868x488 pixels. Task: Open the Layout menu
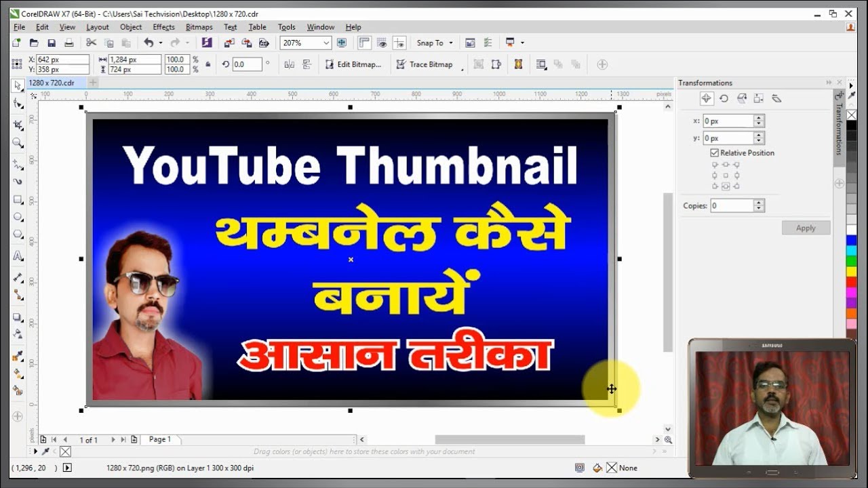pos(97,27)
